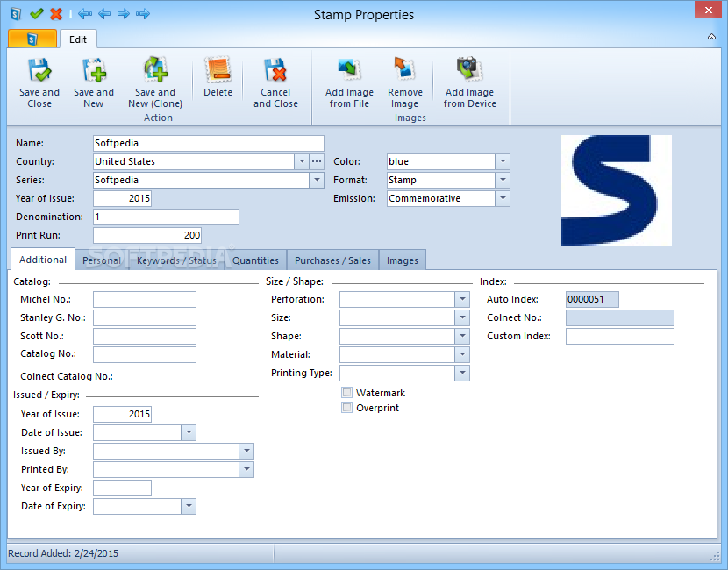This screenshot has height=570, width=728.
Task: Expand the Printing Type dropdown
Action: pos(462,373)
